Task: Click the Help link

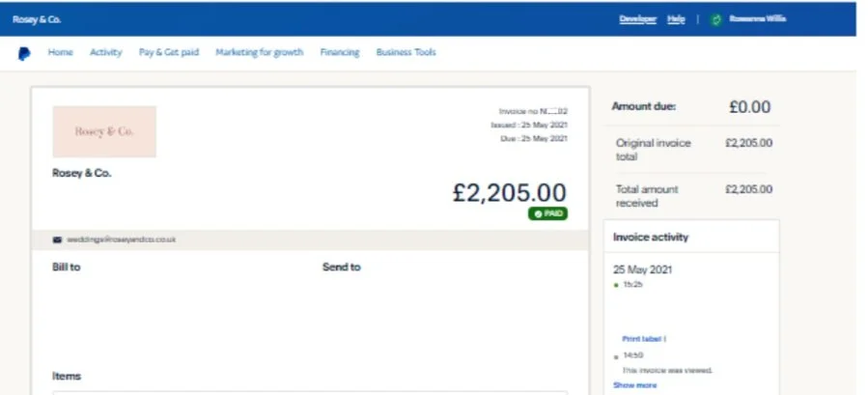Action: coord(676,19)
